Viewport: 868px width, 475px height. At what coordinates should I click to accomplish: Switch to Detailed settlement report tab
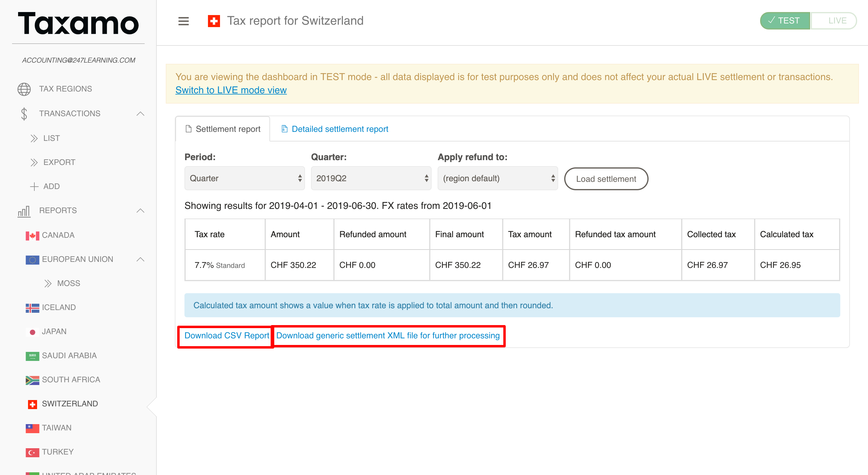click(x=339, y=129)
